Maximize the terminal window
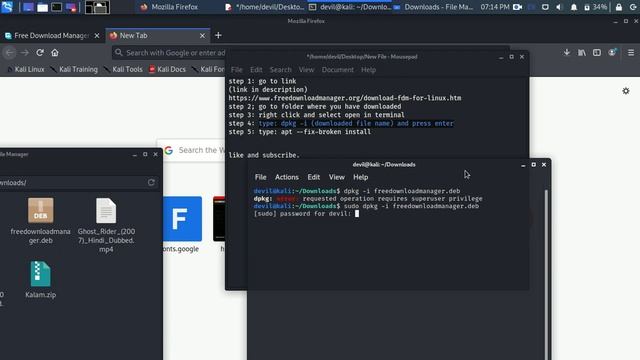640x360 pixels. coord(533,164)
